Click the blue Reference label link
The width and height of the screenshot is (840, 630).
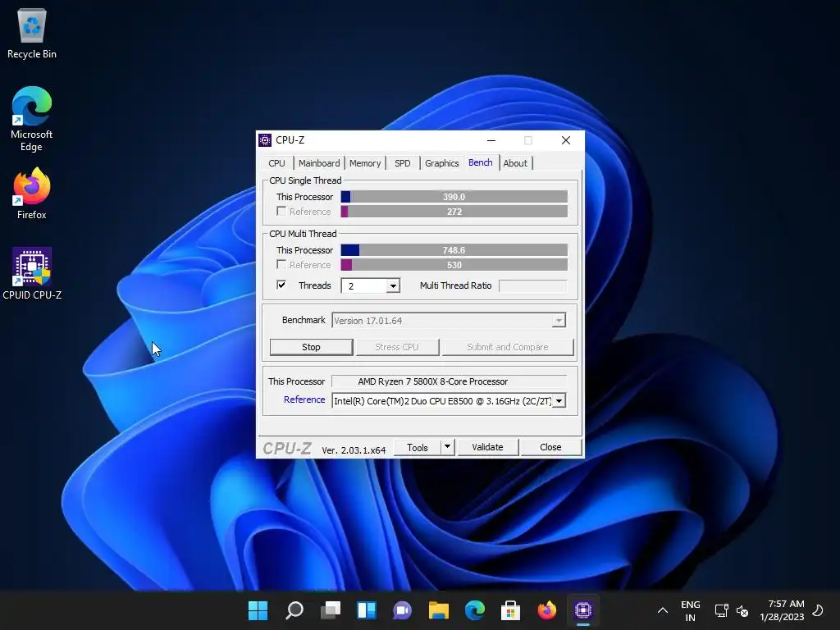coord(304,399)
